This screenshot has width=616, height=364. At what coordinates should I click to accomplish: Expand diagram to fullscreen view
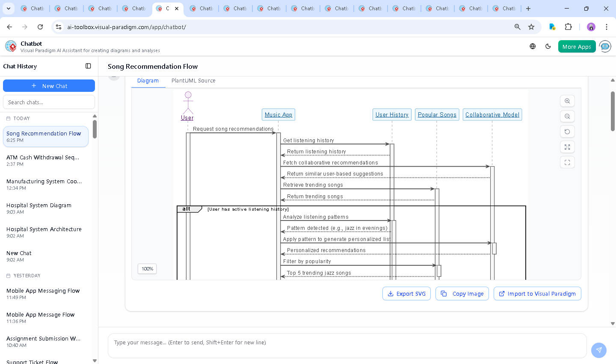pyautogui.click(x=567, y=147)
